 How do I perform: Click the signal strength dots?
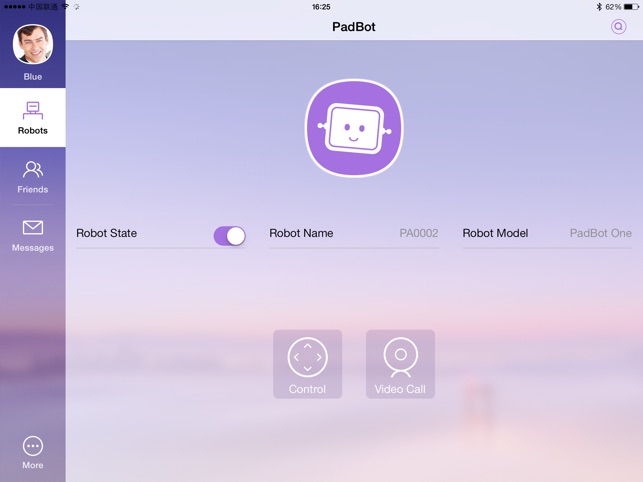(x=14, y=7)
